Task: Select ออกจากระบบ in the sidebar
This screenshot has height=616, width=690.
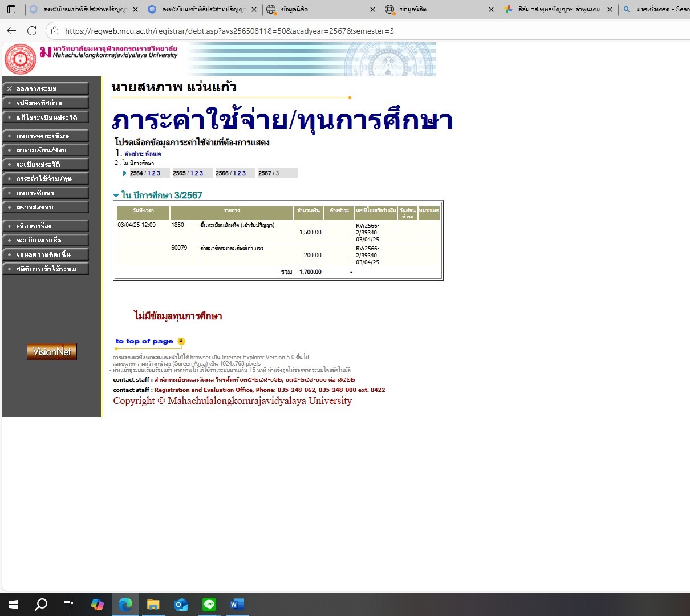Action: tap(46, 88)
